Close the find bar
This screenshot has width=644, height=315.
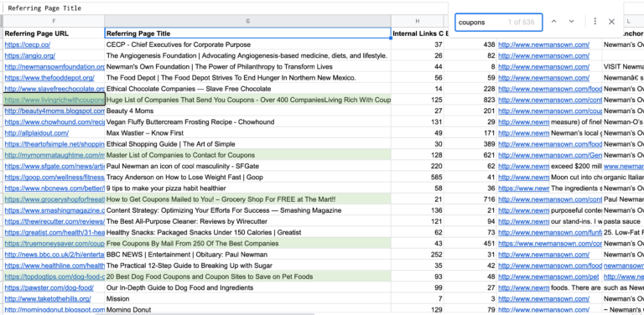tap(611, 22)
